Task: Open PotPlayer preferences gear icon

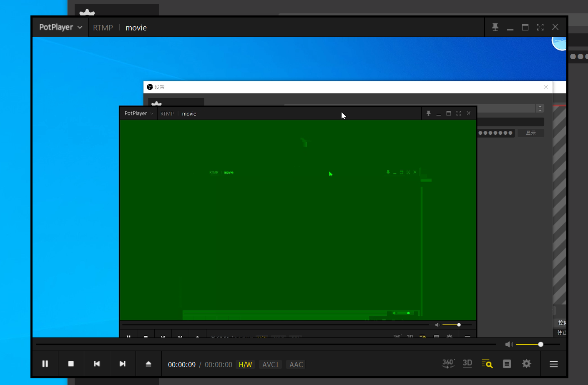Action: tap(527, 364)
